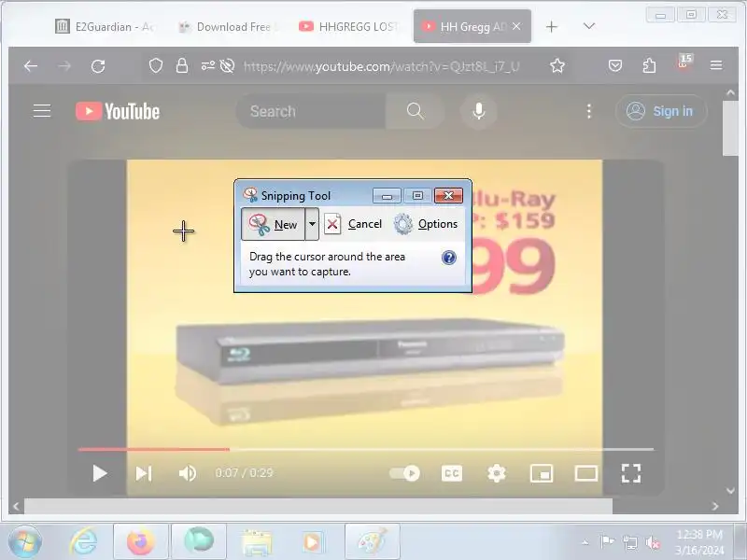Click the YouTube Search field

(x=311, y=111)
